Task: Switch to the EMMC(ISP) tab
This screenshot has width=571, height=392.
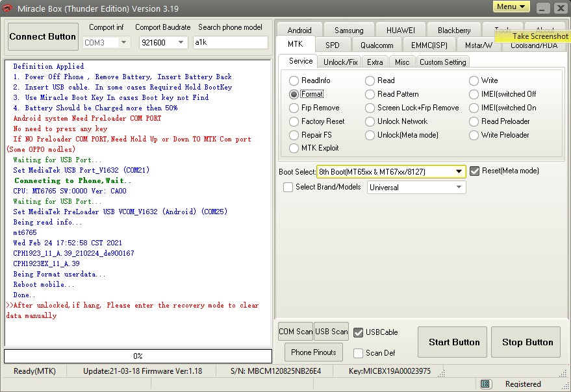Action: (429, 45)
